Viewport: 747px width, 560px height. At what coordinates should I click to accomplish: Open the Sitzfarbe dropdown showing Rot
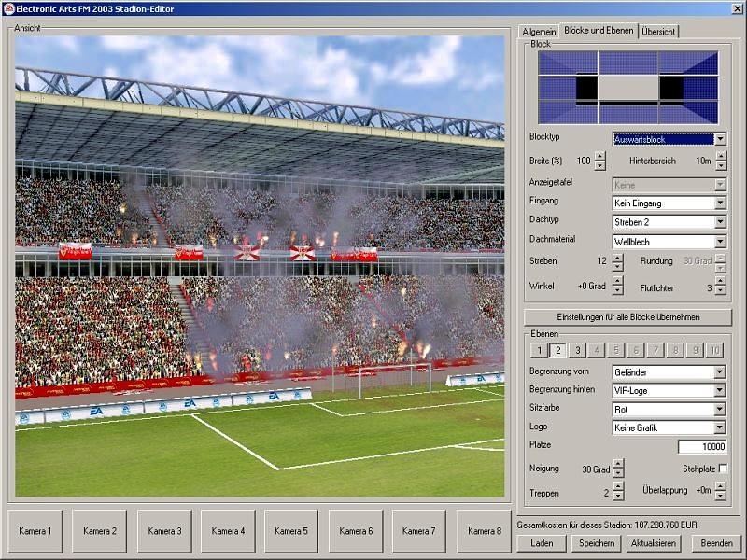[719, 409]
